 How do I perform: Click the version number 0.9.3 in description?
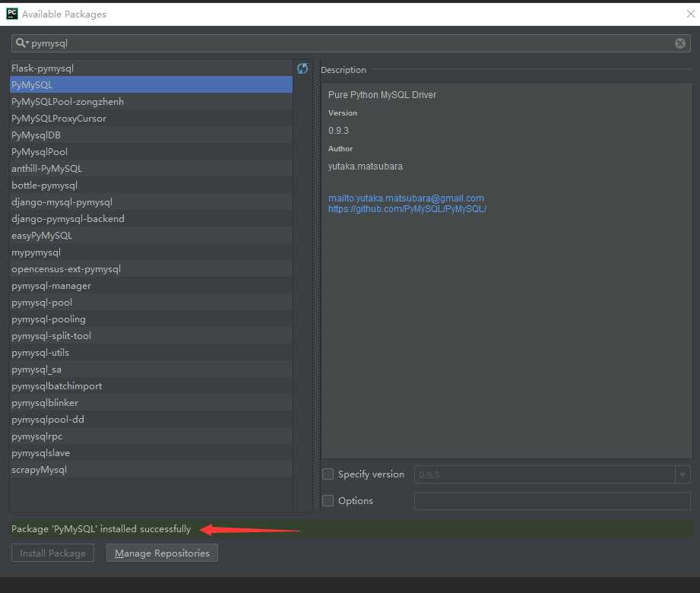tap(338, 131)
